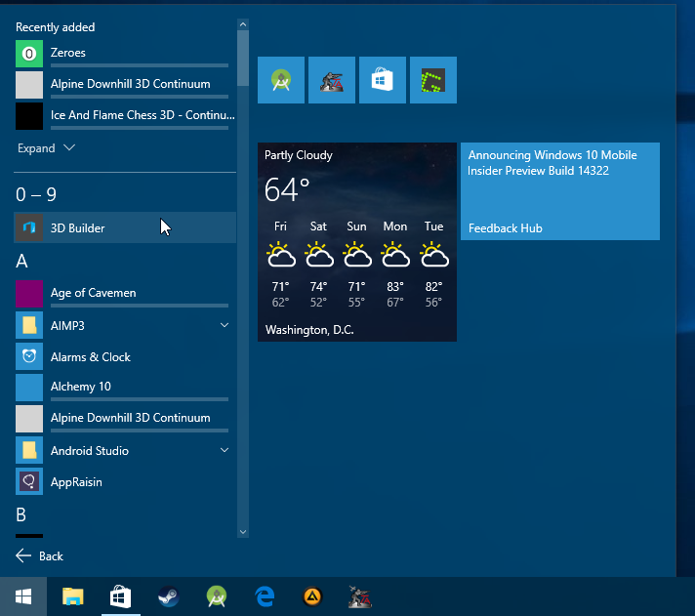Launch Steam from the taskbar
The height and width of the screenshot is (616, 695).
point(169,596)
